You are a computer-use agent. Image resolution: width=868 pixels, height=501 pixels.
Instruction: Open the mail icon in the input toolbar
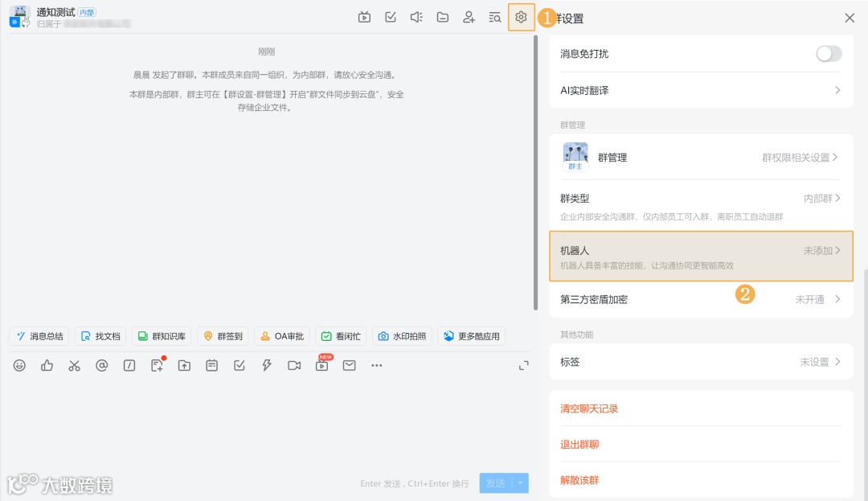pos(347,365)
